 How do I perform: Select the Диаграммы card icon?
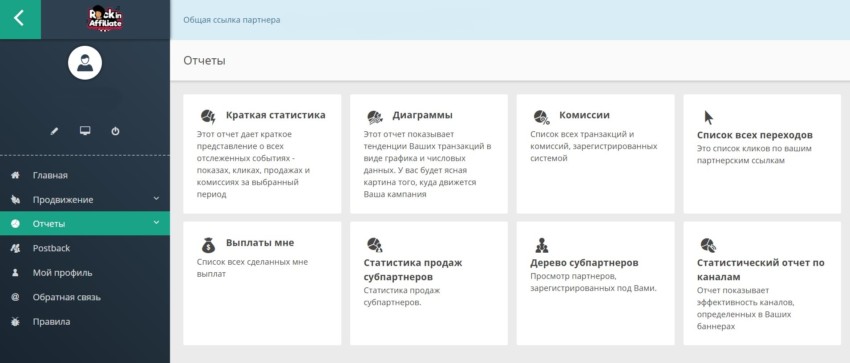[375, 116]
